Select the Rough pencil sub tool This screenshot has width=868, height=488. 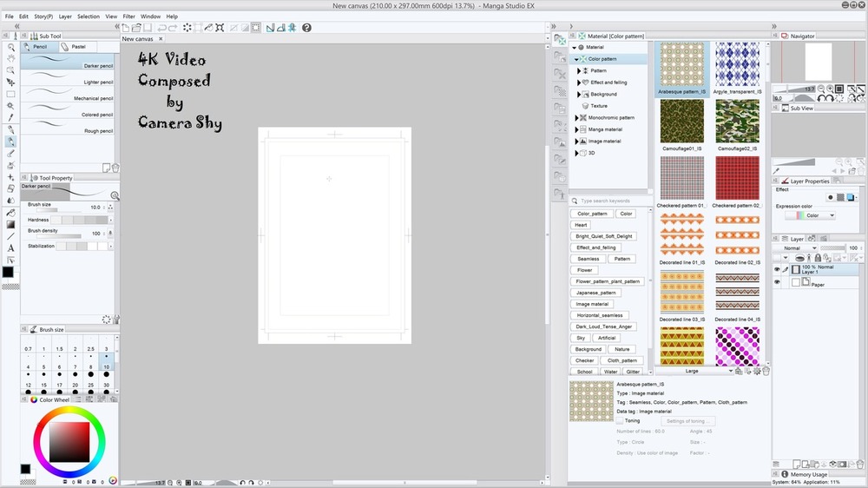tap(68, 126)
